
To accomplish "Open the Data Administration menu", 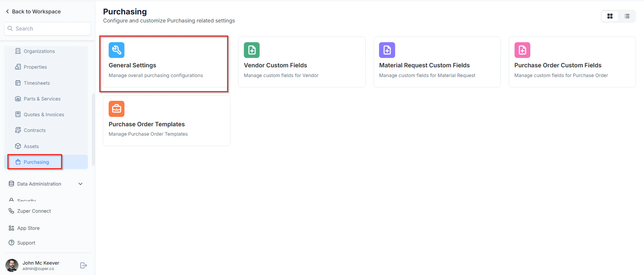I will click(46, 184).
